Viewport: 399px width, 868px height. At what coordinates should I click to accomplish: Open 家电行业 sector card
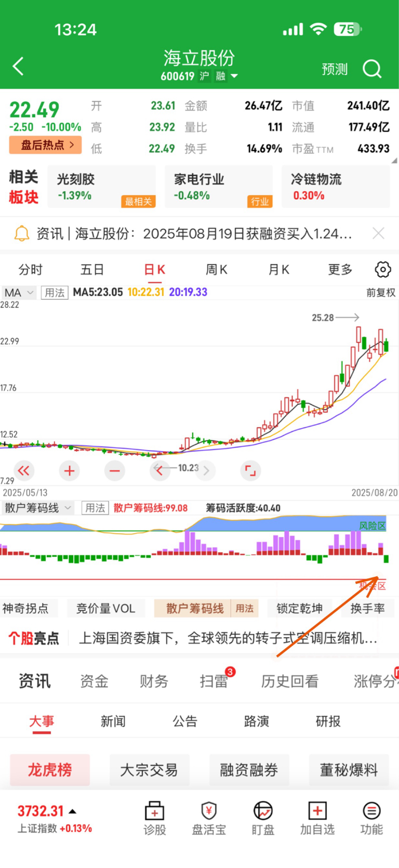(219, 187)
